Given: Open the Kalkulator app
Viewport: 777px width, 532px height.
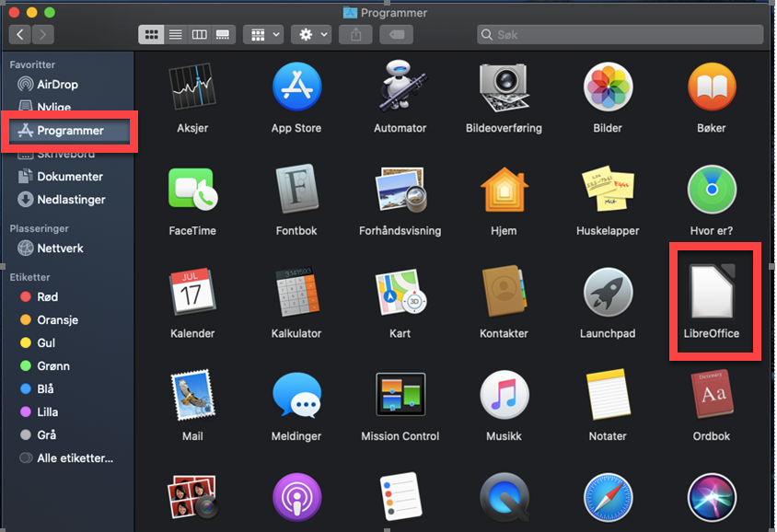Looking at the screenshot, I should (296, 294).
